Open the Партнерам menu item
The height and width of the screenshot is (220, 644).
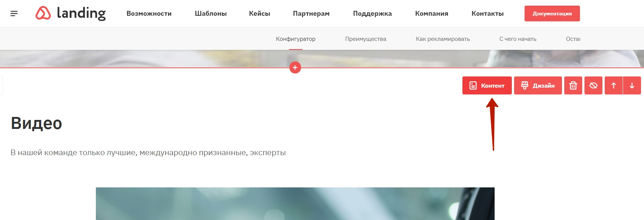311,13
